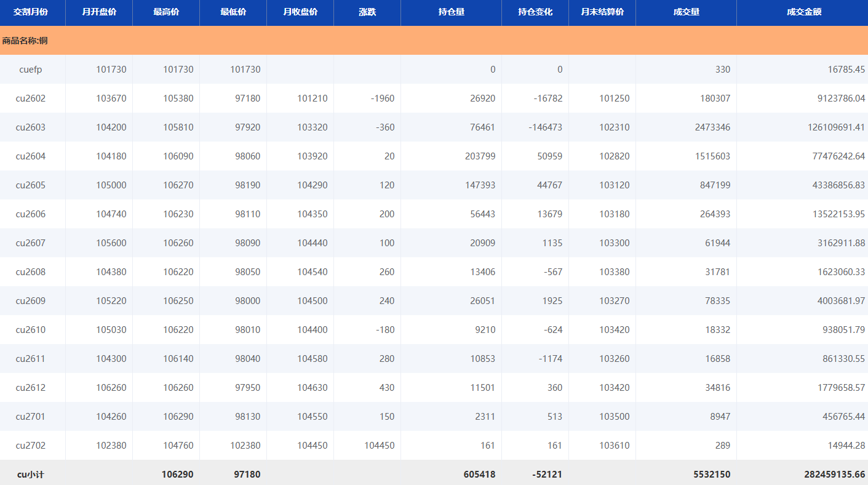Select the cu2702 contract cell
Viewport: 868px width, 485px height.
pyautogui.click(x=31, y=446)
